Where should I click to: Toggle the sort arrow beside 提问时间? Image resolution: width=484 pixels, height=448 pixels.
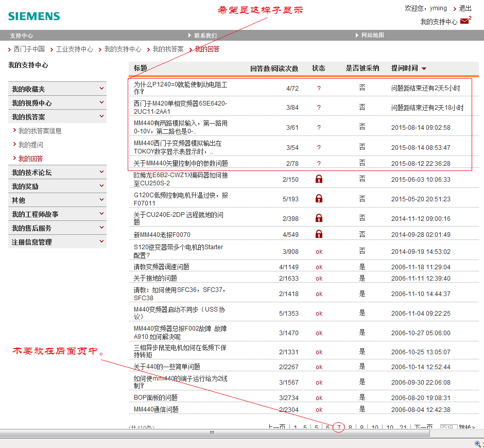(424, 68)
